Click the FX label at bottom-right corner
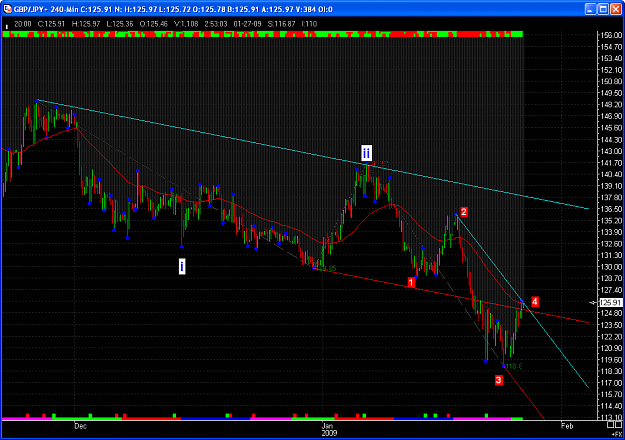The image size is (625, 440). [x=617, y=434]
